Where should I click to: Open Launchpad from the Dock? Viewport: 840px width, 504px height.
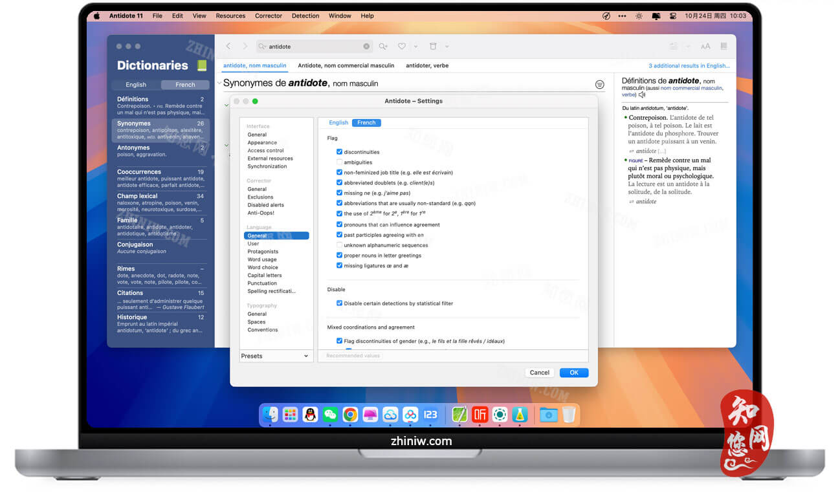click(x=291, y=415)
